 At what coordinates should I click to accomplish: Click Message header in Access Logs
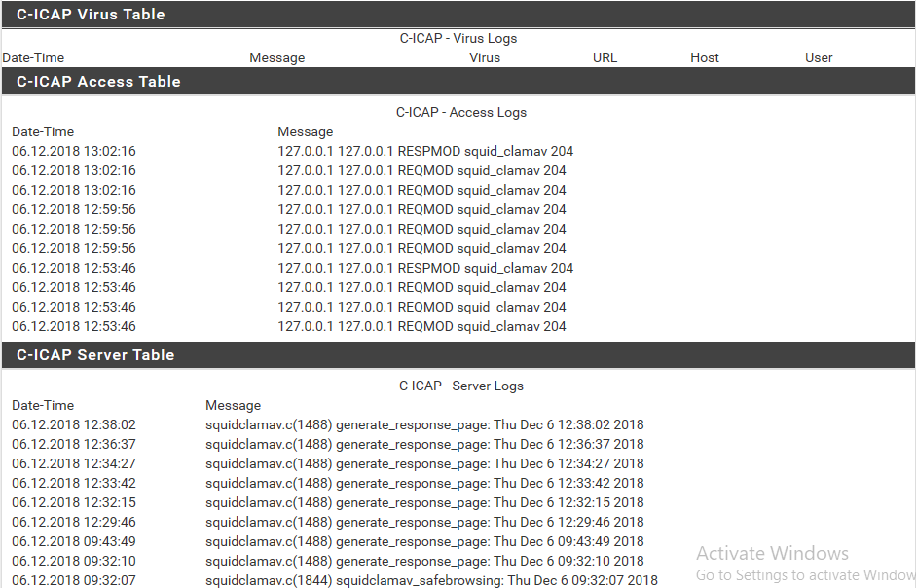coord(305,131)
